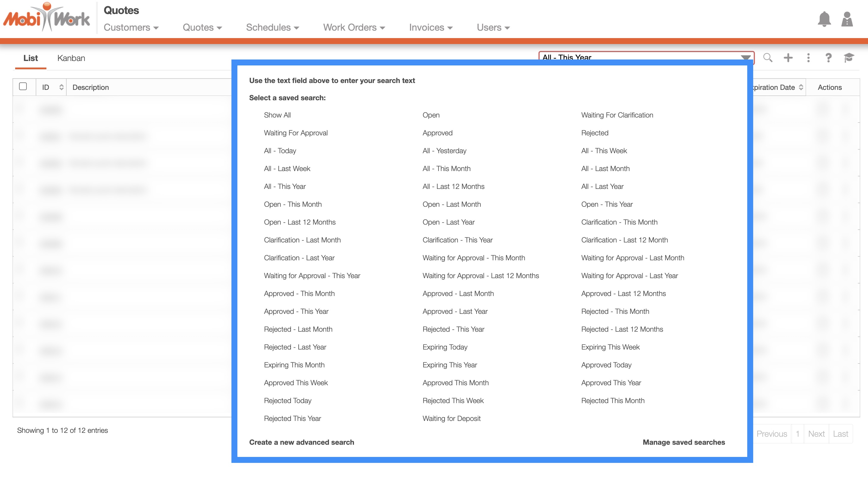The image size is (868, 495).
Task: Choose the Expiring This Week saved search
Action: click(610, 347)
